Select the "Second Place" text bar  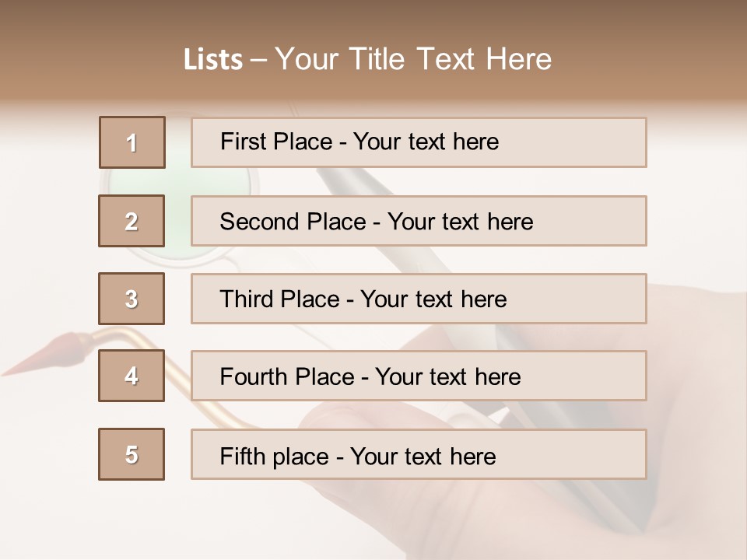click(x=419, y=221)
